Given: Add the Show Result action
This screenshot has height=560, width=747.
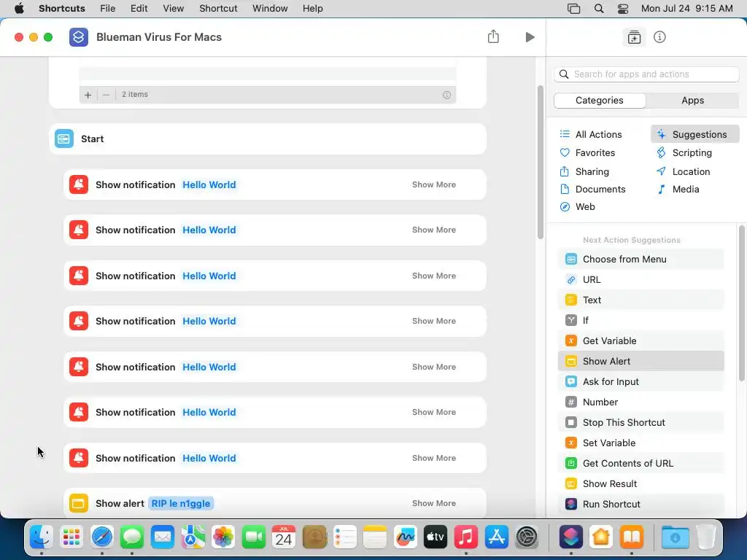Looking at the screenshot, I should 640,484.
